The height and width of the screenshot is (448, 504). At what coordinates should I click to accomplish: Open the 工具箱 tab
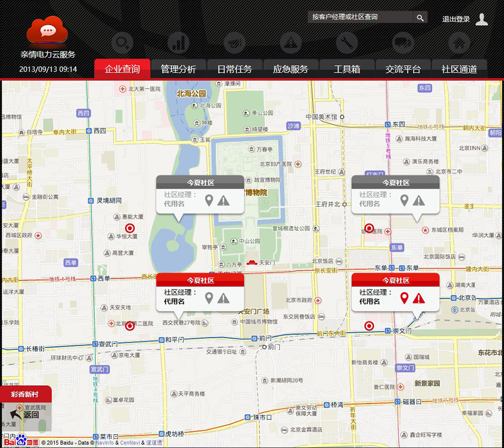(347, 69)
